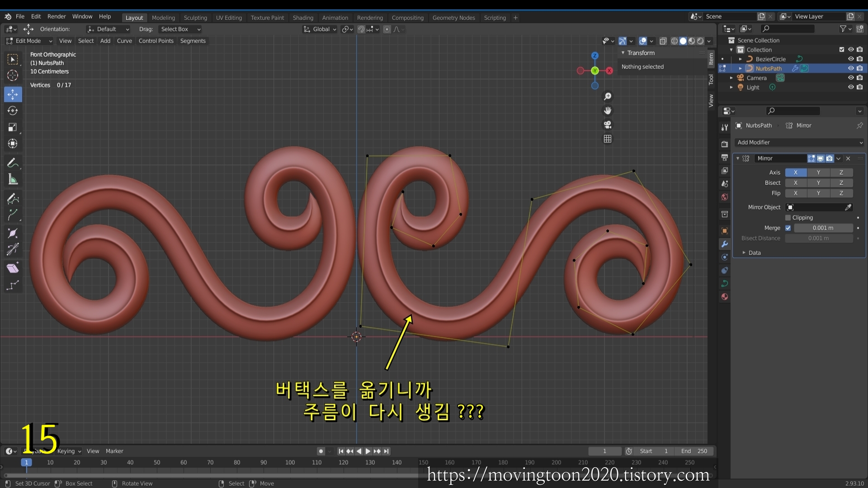The image size is (868, 488).
Task: Switch to Shading workspace tab
Action: click(303, 18)
